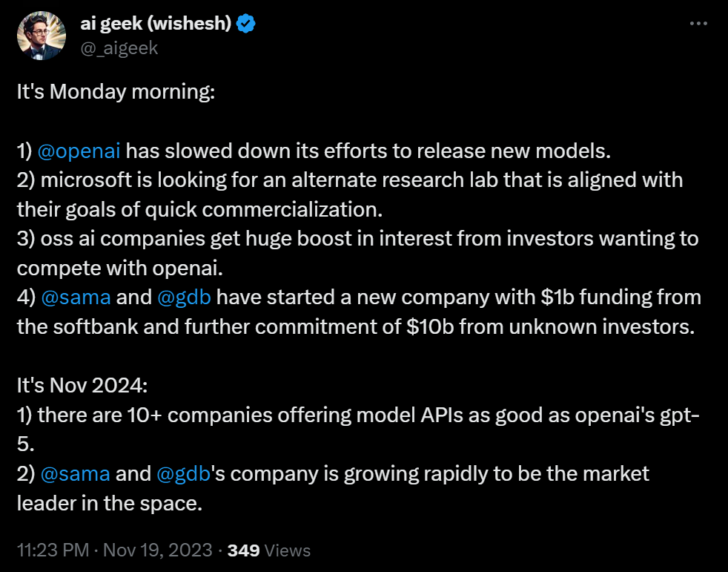Open the @openai mention
This screenshot has width=728, height=572.
(x=79, y=151)
